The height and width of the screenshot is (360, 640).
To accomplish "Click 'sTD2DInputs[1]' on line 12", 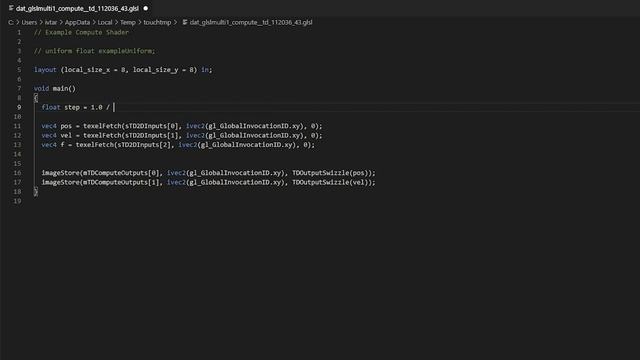I will 151,136.
